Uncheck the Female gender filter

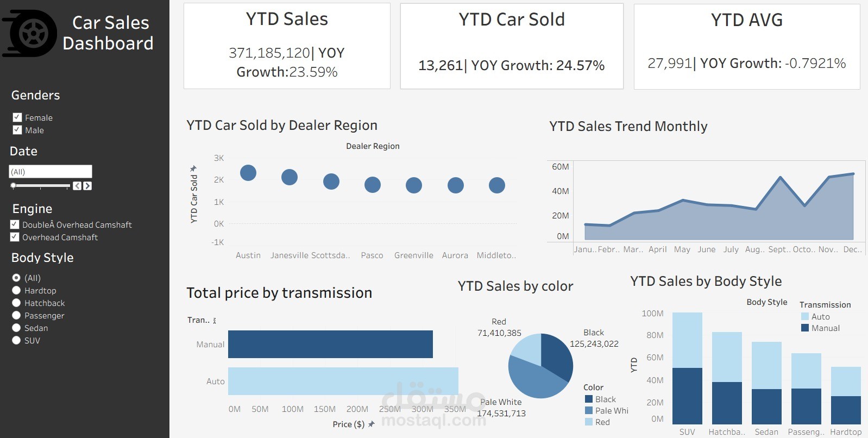point(16,117)
